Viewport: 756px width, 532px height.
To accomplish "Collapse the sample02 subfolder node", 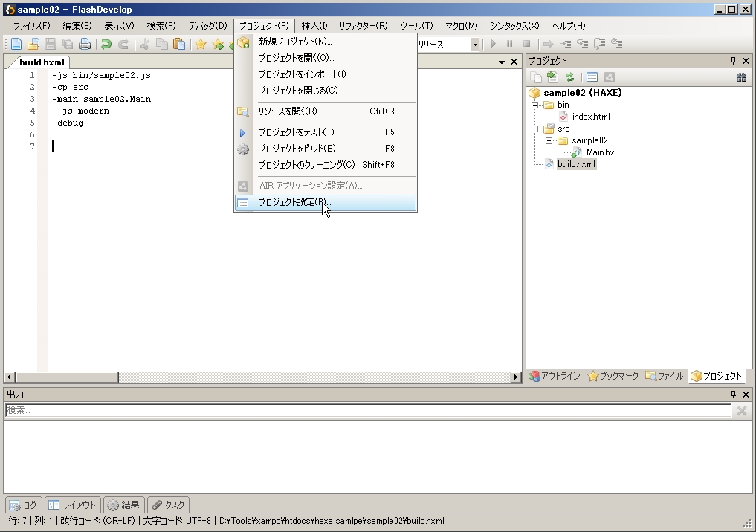I will [x=549, y=140].
